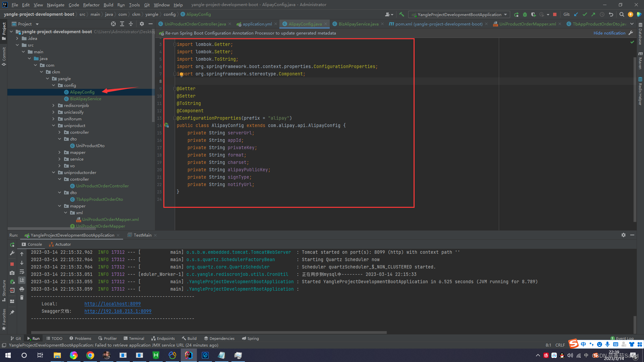Show Git history clock icon
This screenshot has height=362, width=644.
(x=602, y=14)
